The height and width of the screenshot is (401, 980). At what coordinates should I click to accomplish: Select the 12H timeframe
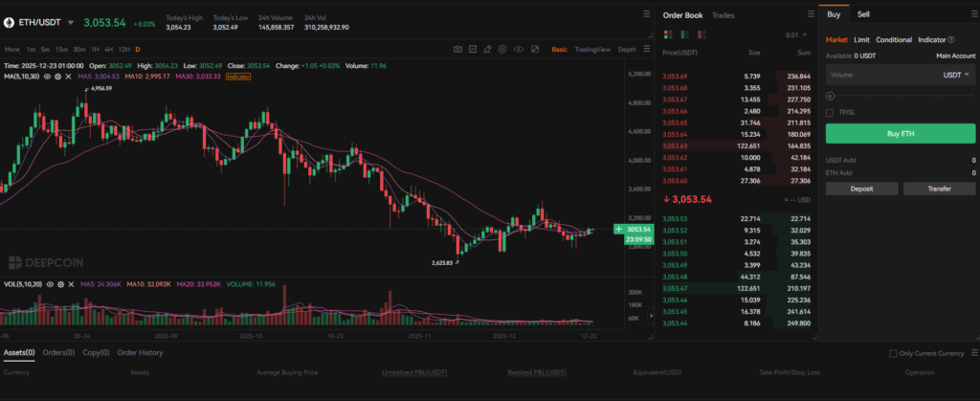(x=124, y=50)
